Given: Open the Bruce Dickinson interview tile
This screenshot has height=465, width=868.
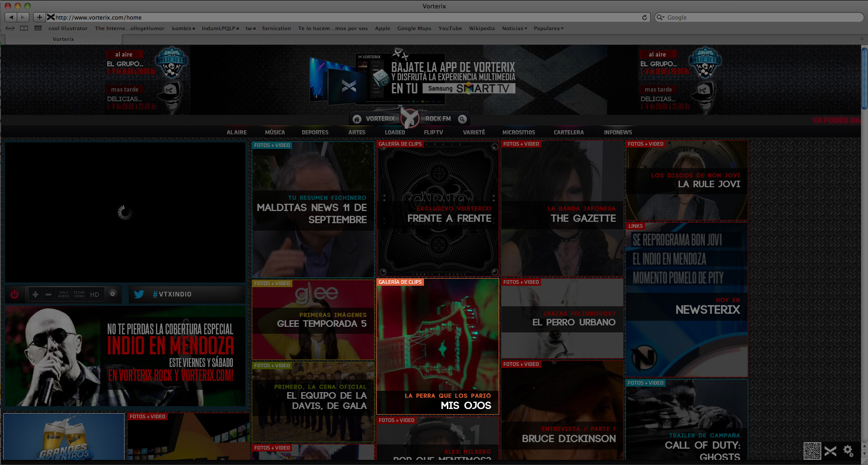Looking at the screenshot, I should (x=562, y=411).
